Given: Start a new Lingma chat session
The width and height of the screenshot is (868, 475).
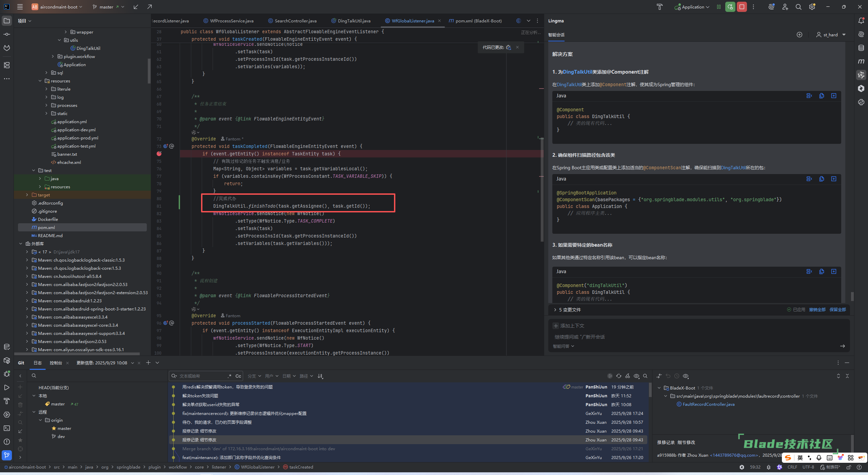Looking at the screenshot, I should pos(800,35).
